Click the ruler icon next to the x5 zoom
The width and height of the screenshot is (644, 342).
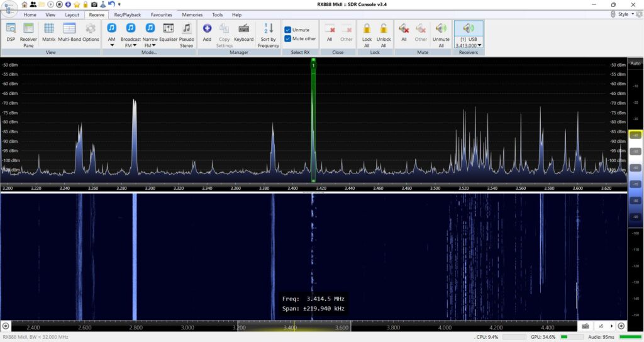[586, 326]
